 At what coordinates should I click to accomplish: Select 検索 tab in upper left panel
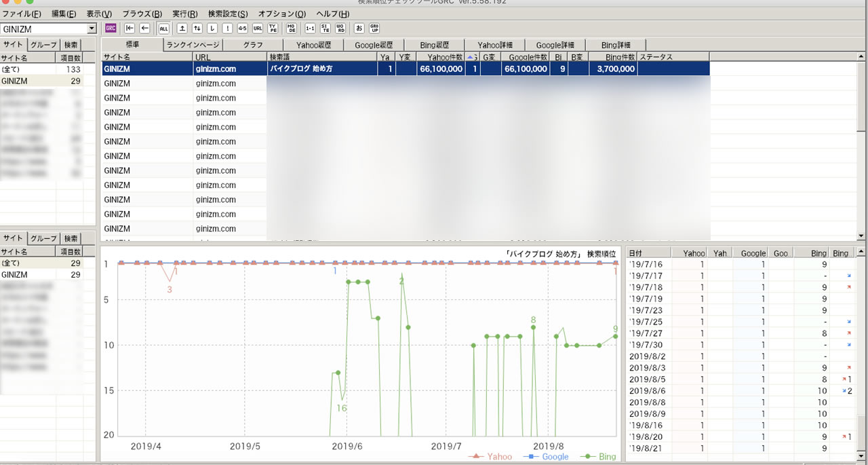[x=71, y=45]
